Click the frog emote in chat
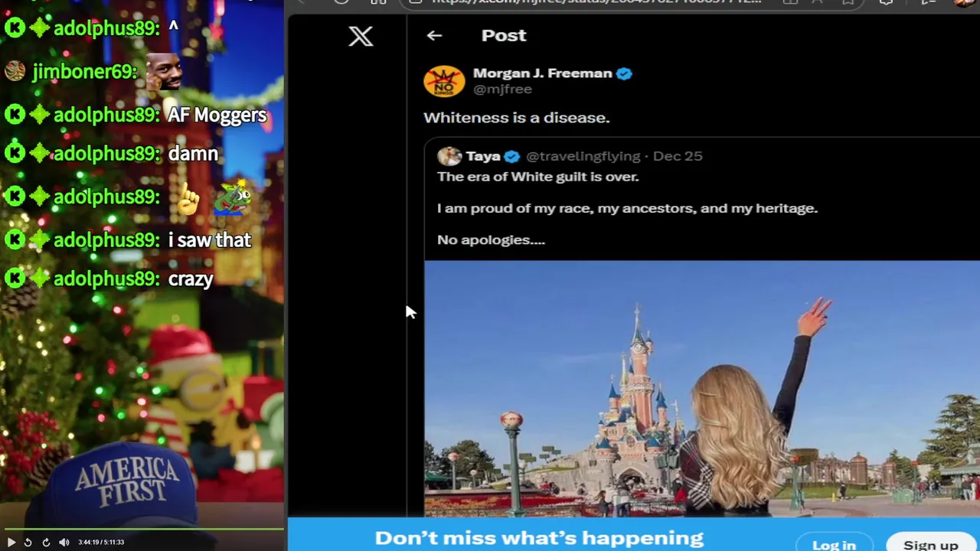980x551 pixels. [x=232, y=197]
